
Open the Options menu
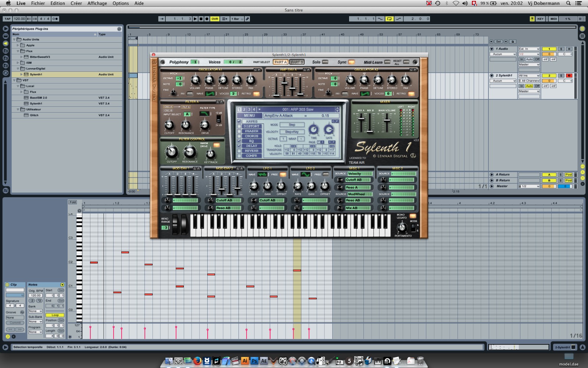(121, 3)
